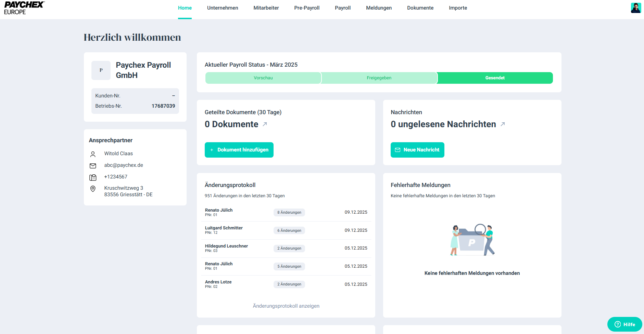The image size is (644, 334).
Task: Select the Vorschau payroll status step
Action: click(263, 78)
